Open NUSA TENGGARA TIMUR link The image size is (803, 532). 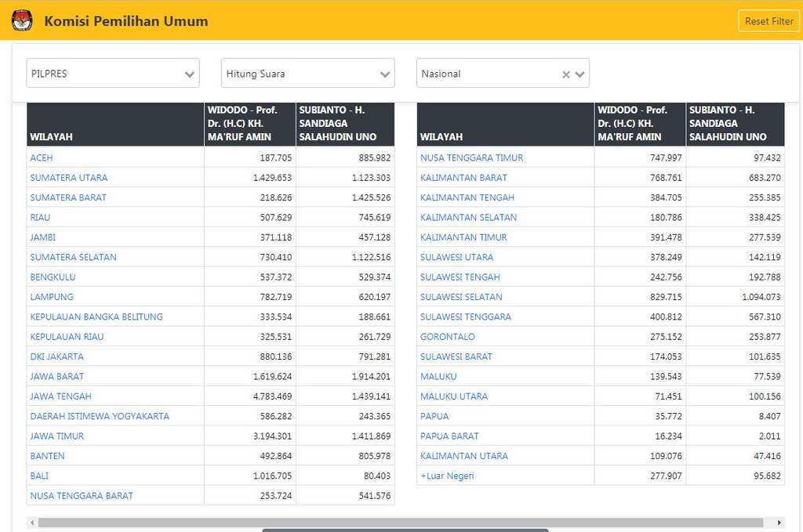click(x=471, y=158)
